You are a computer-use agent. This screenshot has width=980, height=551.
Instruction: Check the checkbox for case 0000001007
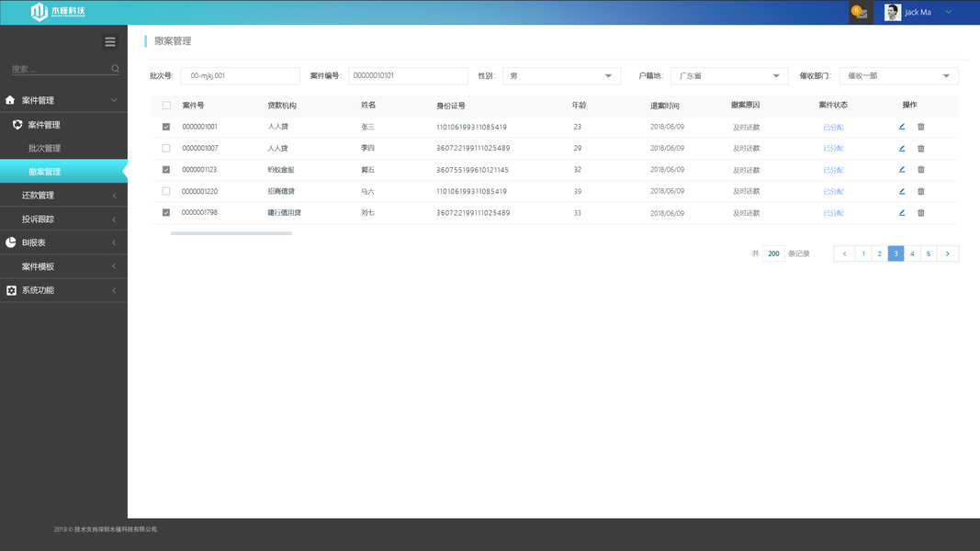pos(166,149)
